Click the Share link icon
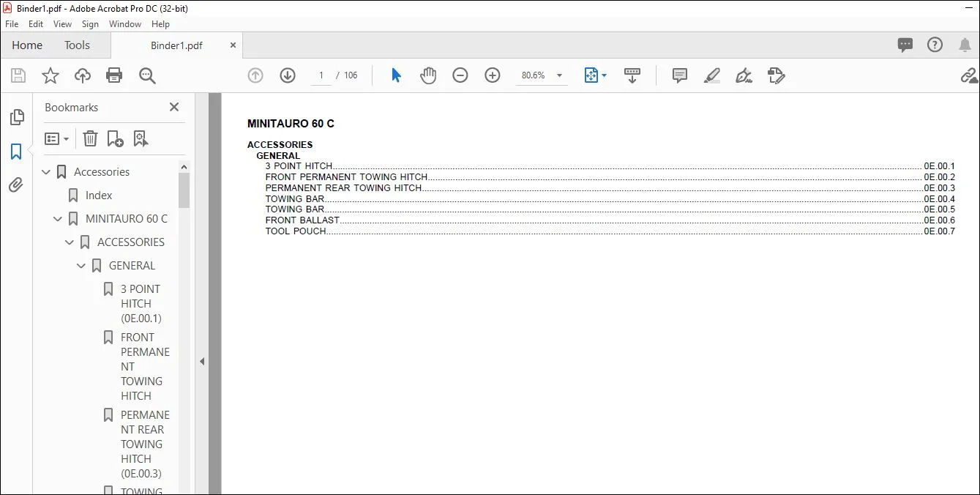980x495 pixels. 969,75
